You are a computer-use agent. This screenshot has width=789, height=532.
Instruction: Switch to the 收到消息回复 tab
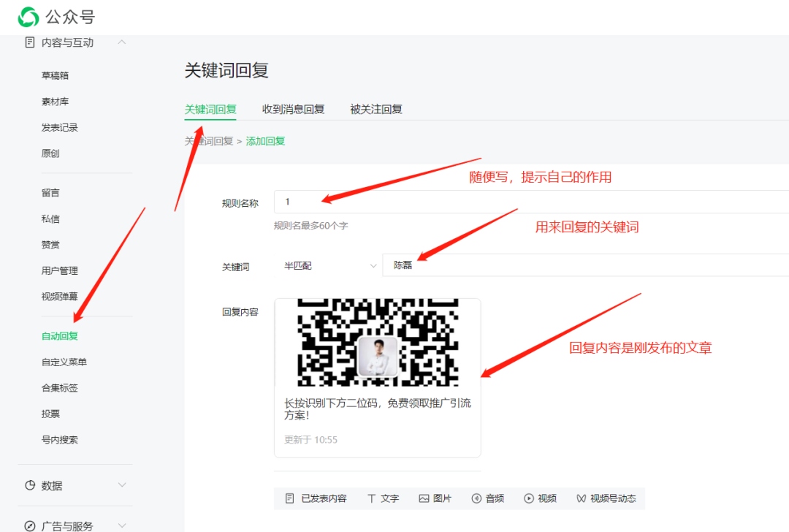pyautogui.click(x=294, y=109)
